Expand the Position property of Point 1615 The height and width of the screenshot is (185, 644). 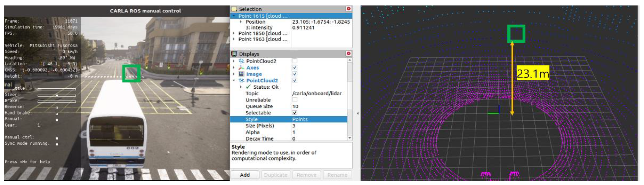click(241, 22)
